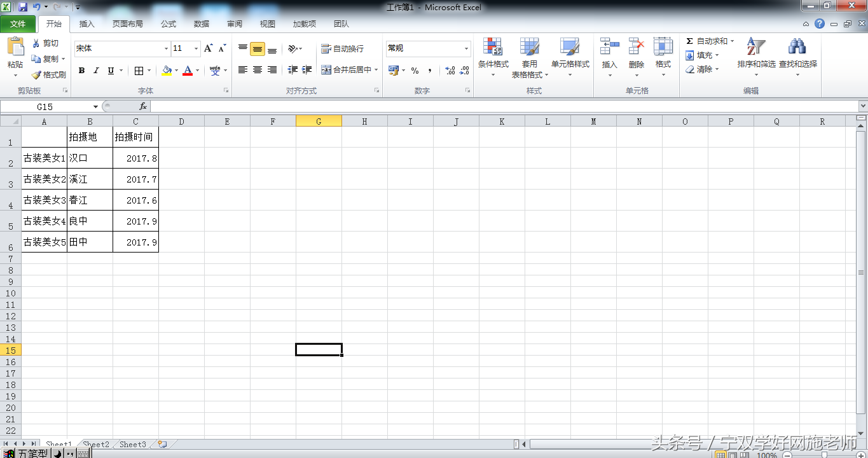Viewport: 868px width, 458px height.
Task: Switch to the Page Layout (页面布局) tab
Action: pyautogui.click(x=128, y=24)
